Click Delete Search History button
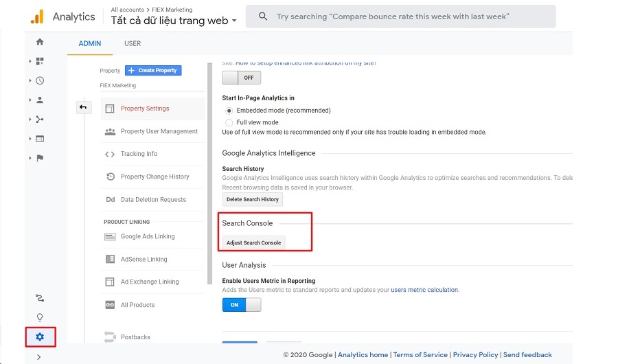 pos(252,199)
